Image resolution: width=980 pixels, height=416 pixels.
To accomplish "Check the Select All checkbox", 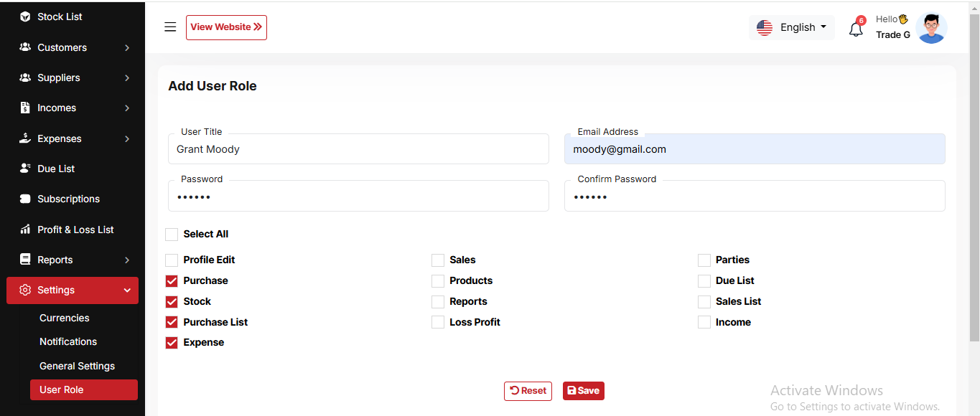I will pyautogui.click(x=172, y=235).
